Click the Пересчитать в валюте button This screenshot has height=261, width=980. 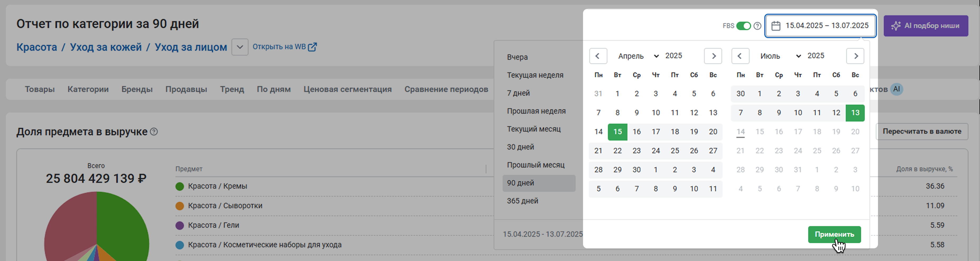[x=922, y=131]
